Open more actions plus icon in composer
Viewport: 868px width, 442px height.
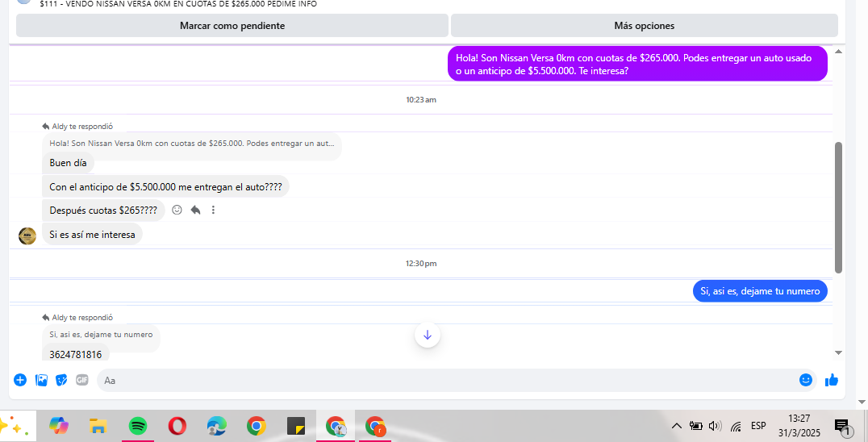[20, 380]
